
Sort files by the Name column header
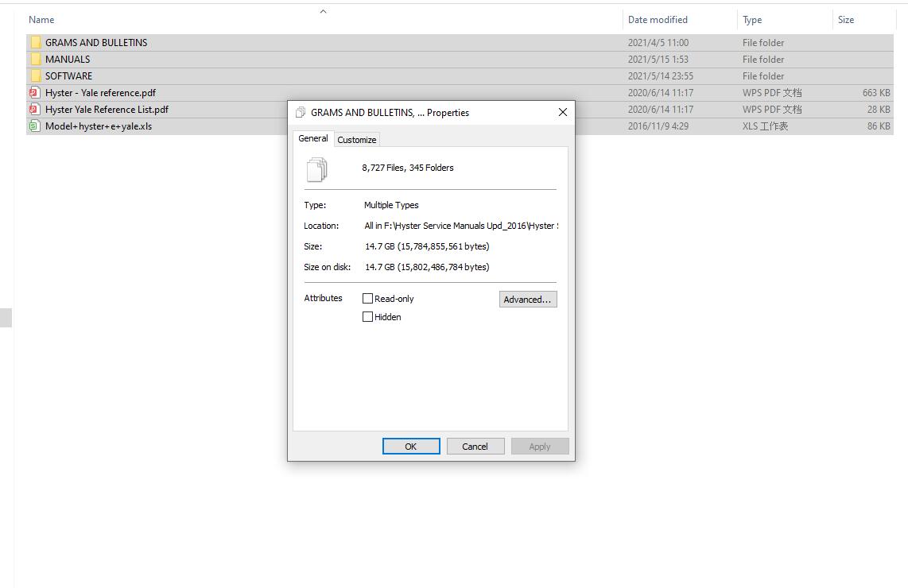pos(41,20)
